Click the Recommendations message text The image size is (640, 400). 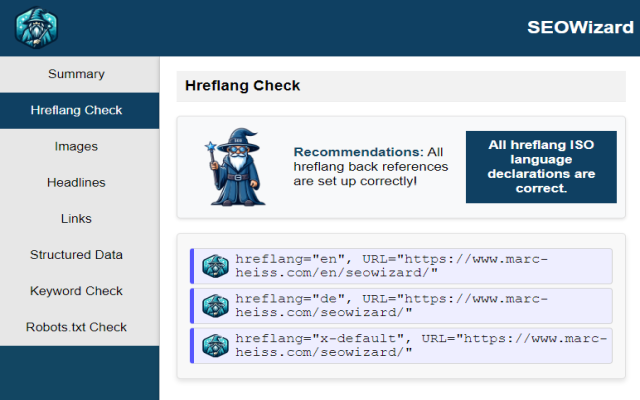pyautogui.click(x=371, y=166)
